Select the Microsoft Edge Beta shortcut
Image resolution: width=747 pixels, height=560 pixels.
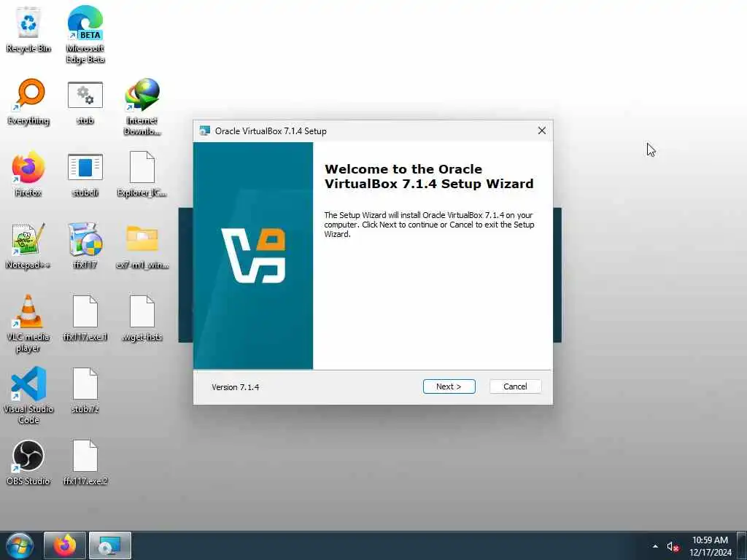[85, 34]
